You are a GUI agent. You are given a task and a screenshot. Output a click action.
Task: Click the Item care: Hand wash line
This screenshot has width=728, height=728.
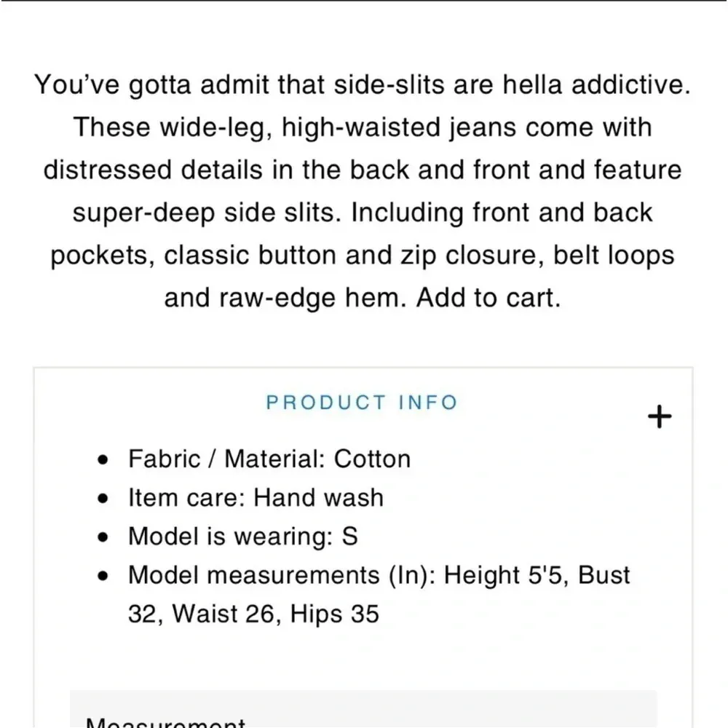pyautogui.click(x=255, y=498)
